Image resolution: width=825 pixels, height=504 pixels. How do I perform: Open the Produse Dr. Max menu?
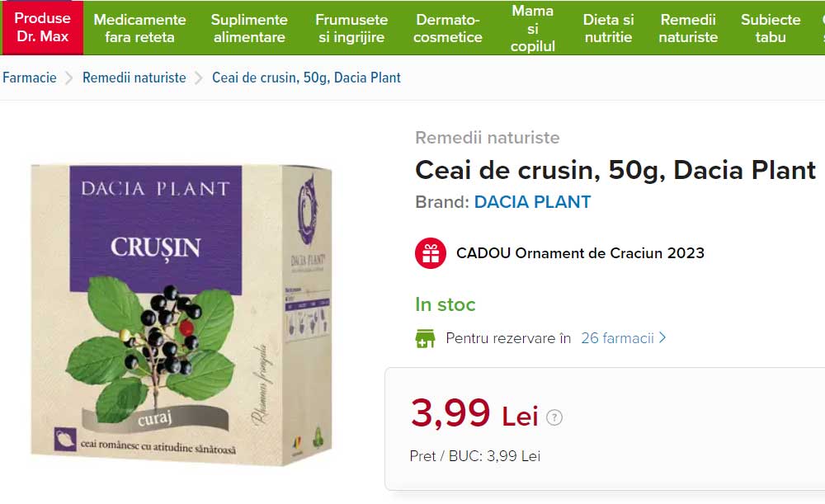42,28
